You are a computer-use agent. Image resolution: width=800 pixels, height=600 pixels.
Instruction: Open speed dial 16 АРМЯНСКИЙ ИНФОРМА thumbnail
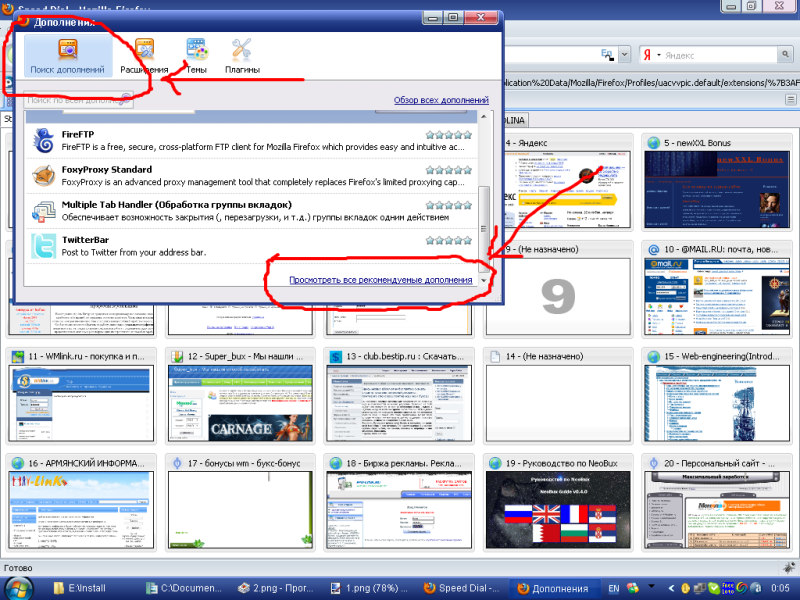(81, 510)
